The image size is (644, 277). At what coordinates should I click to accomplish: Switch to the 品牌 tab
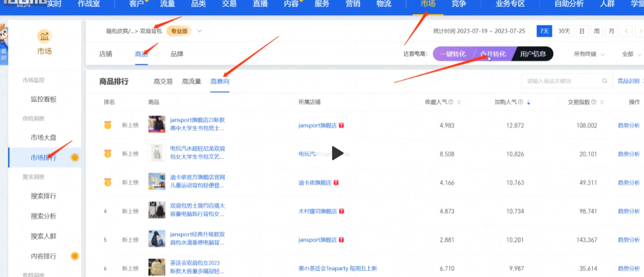click(177, 54)
